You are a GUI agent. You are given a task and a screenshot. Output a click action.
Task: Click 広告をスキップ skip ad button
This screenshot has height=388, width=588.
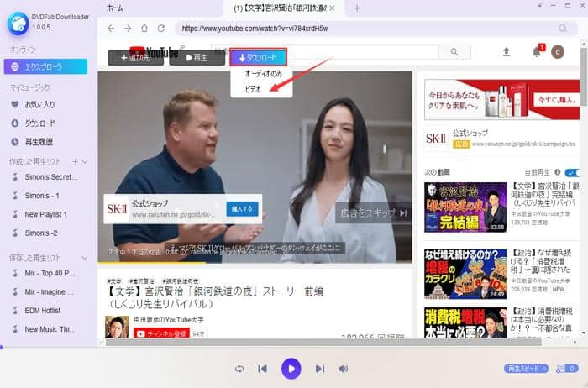(373, 213)
